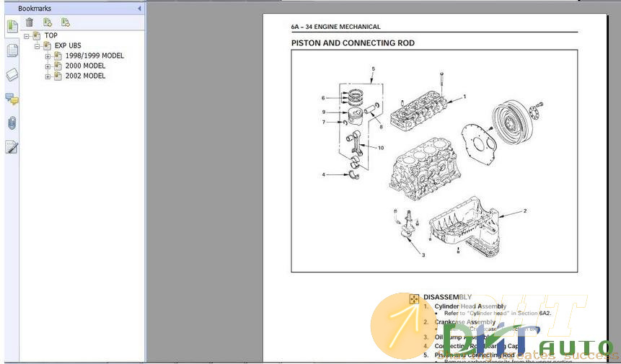
Task: Collapse the TOP bookmark node
Action: click(x=27, y=36)
